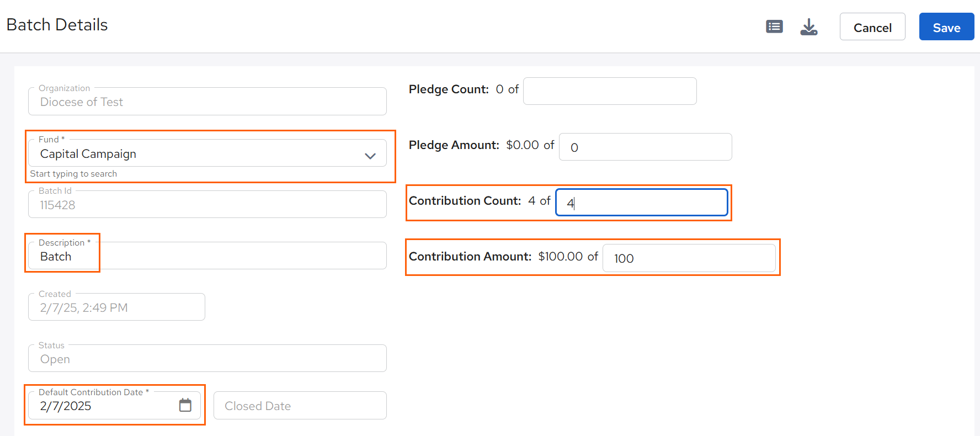This screenshot has width=980, height=436.
Task: Open calendar picker for Default Contribution Date
Action: click(x=185, y=405)
